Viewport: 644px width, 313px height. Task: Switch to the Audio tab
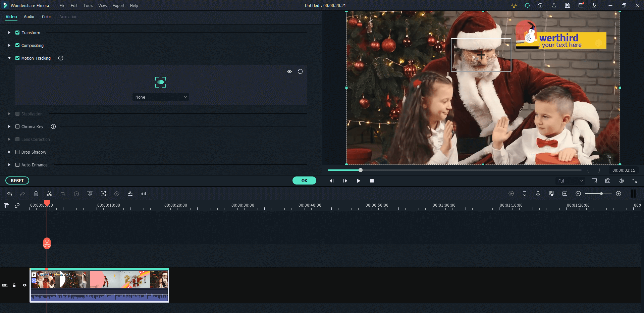pyautogui.click(x=29, y=16)
